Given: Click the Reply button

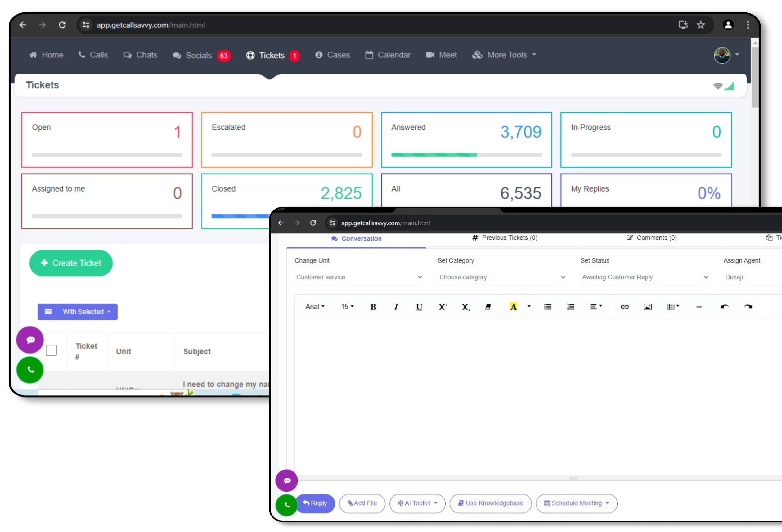Looking at the screenshot, I should [314, 503].
